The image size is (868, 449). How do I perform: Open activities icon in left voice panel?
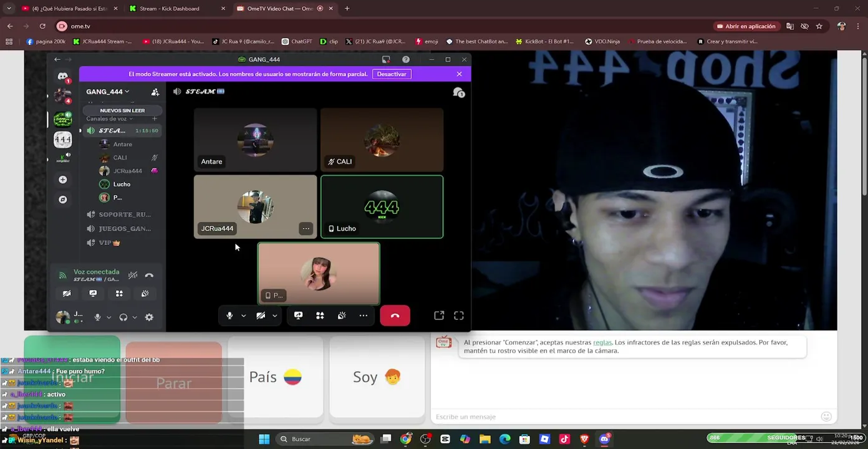[x=119, y=293]
